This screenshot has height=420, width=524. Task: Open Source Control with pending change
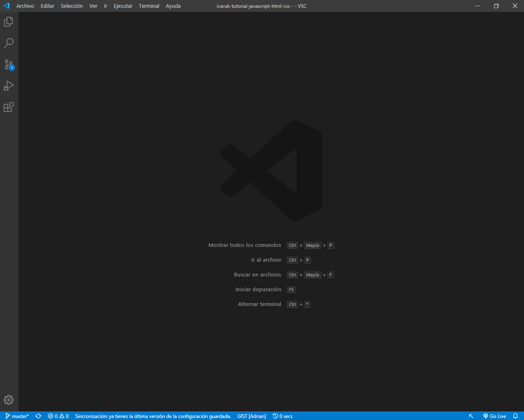pyautogui.click(x=9, y=64)
